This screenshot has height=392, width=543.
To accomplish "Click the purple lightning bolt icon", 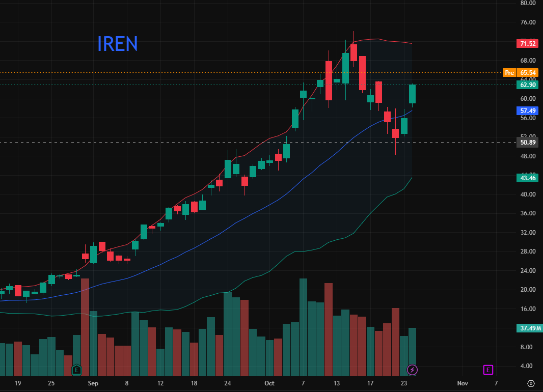I will (x=412, y=370).
